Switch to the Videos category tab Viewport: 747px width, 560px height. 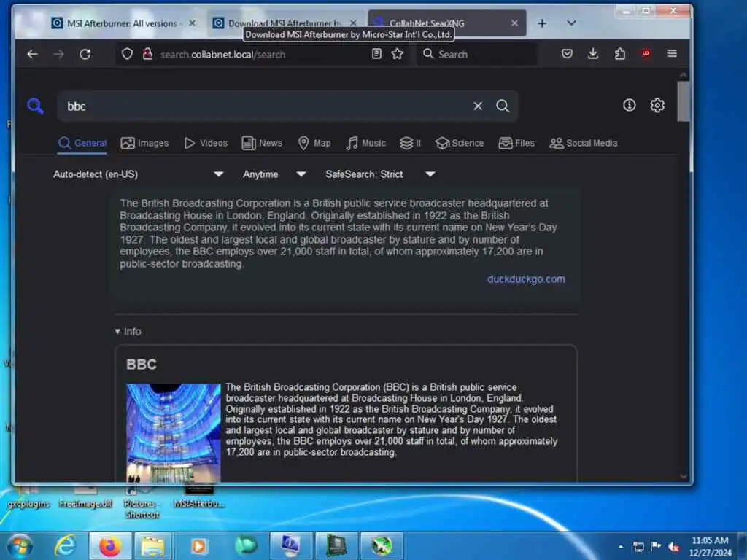tap(206, 144)
